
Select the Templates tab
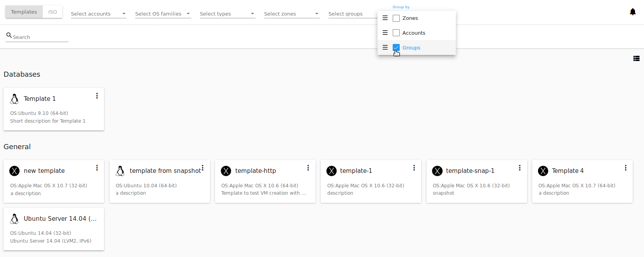[x=24, y=12]
